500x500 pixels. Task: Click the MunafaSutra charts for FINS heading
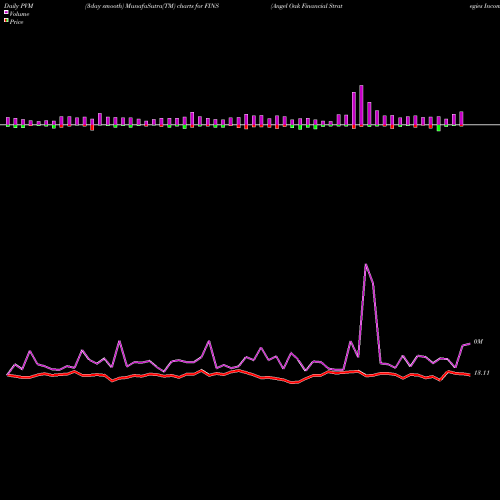click(152, 6)
